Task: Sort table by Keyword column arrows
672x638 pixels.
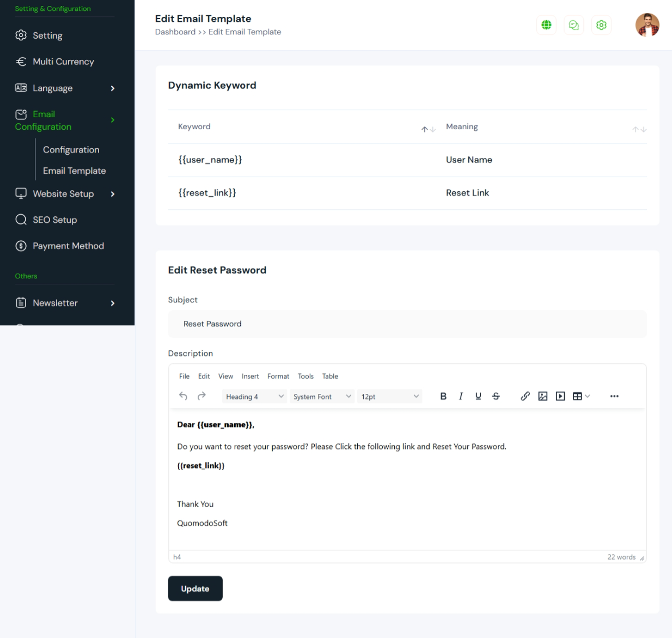Action: [428, 129]
